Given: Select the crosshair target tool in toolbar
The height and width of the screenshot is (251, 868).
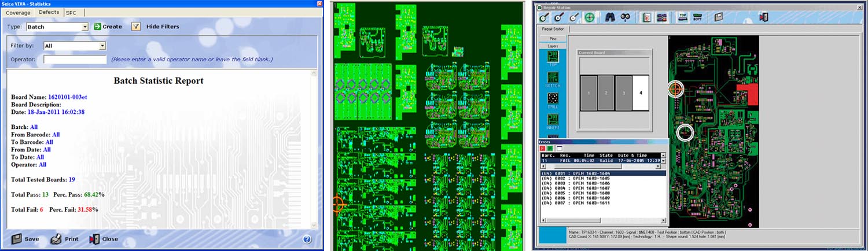Looking at the screenshot, I should [590, 17].
